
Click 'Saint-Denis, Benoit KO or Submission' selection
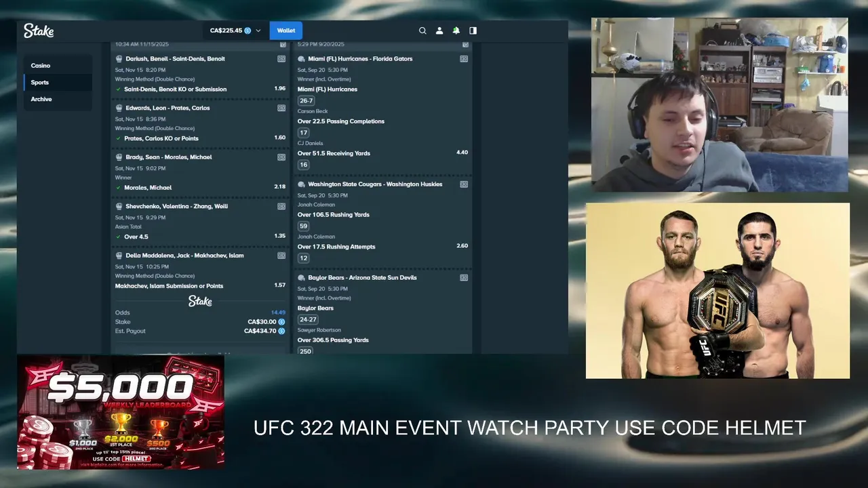click(175, 89)
